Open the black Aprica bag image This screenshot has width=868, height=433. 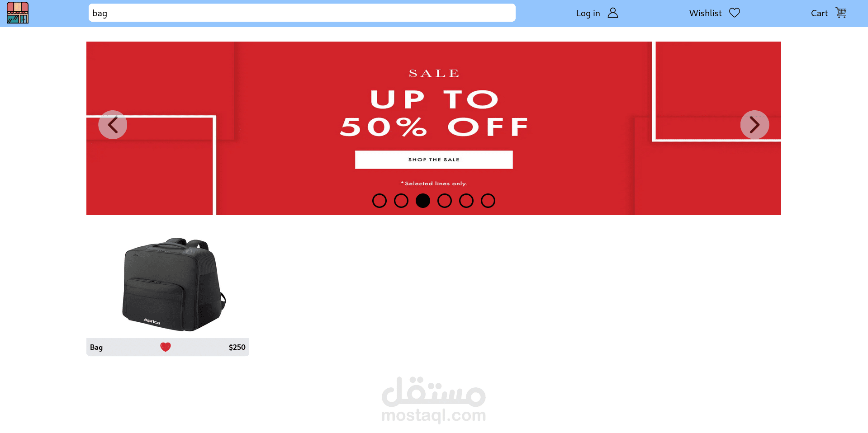[x=174, y=284]
